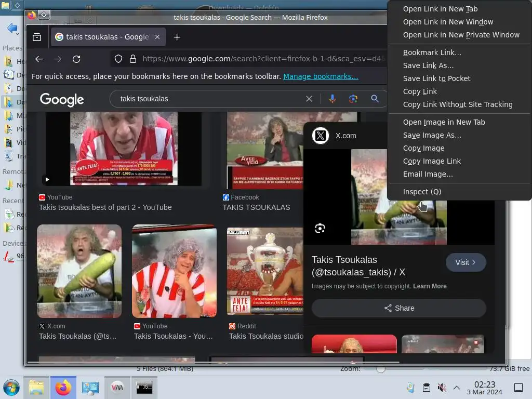Image resolution: width=532 pixels, height=399 pixels.
Task: Click the system settings taskbar icon
Action: [90, 388]
